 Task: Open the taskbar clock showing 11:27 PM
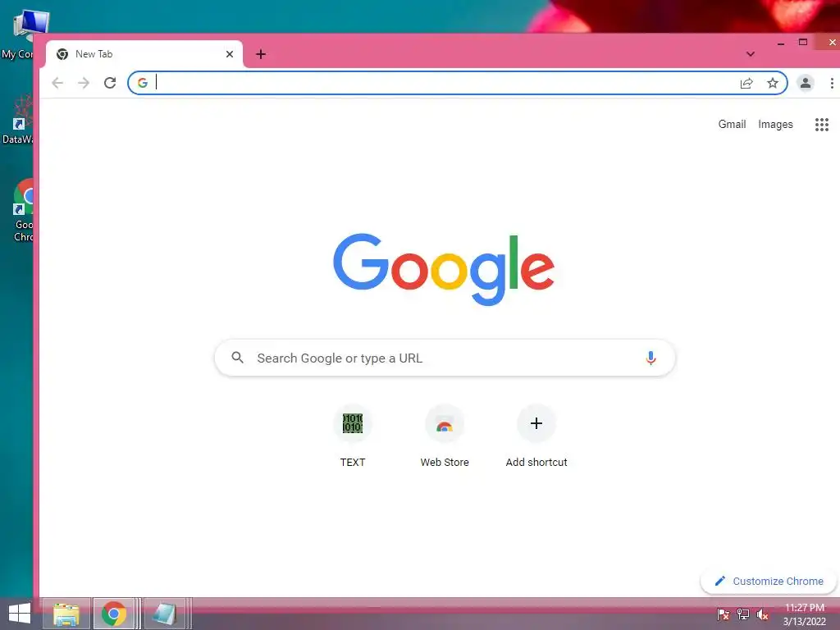click(805, 614)
